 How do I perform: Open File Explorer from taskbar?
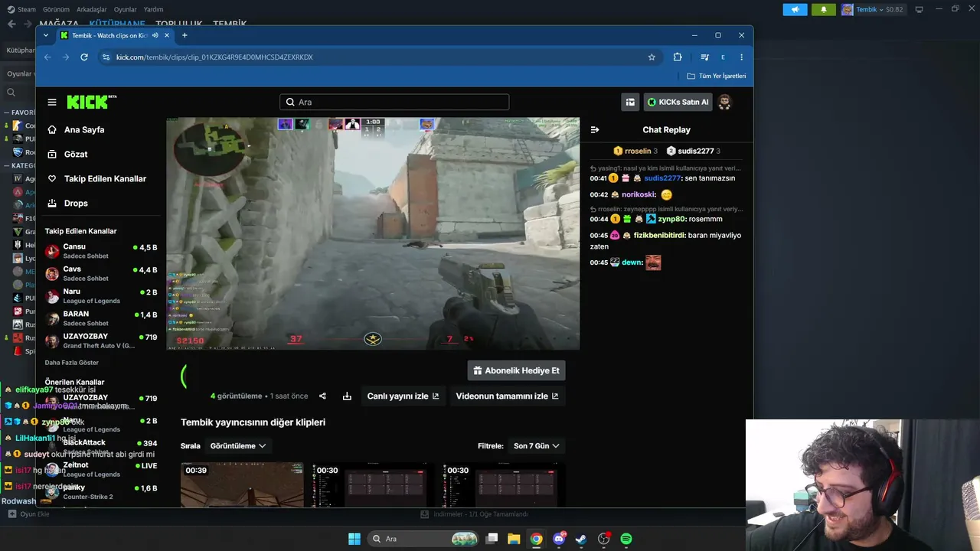point(514,539)
